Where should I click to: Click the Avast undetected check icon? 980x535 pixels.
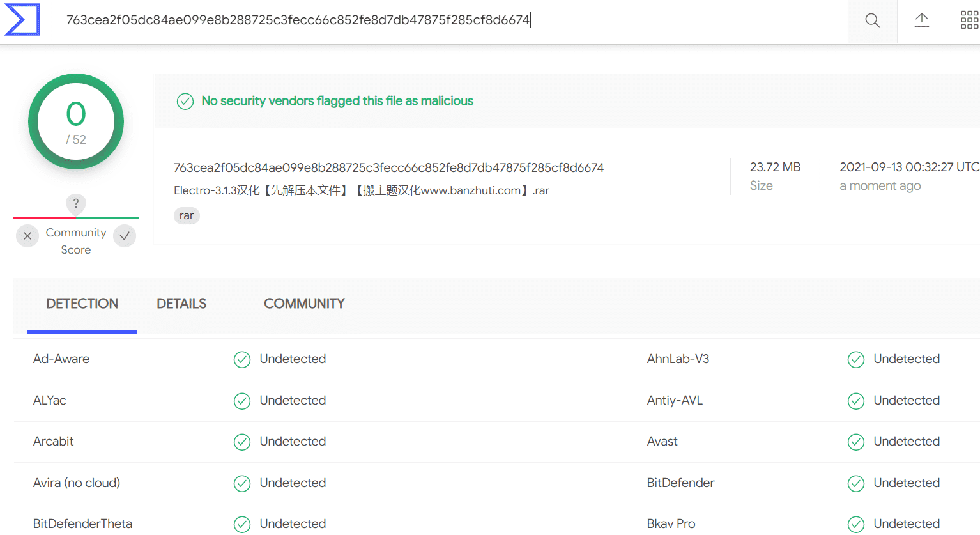point(856,442)
